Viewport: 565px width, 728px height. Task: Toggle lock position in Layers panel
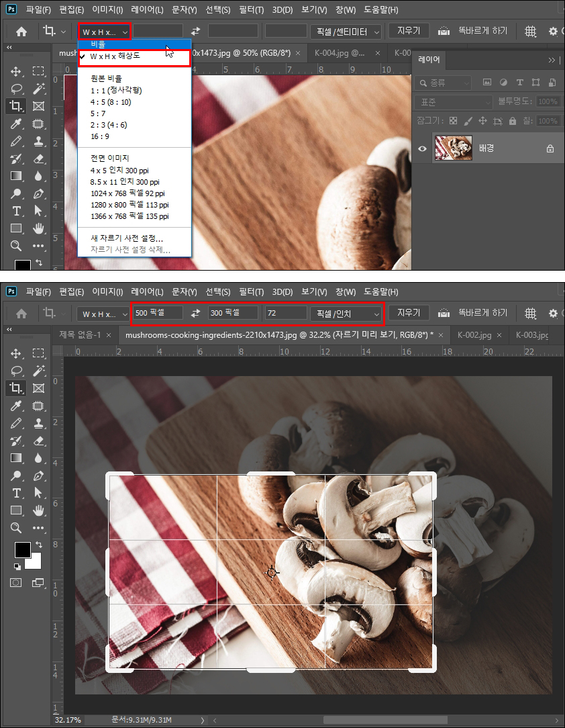(x=483, y=121)
